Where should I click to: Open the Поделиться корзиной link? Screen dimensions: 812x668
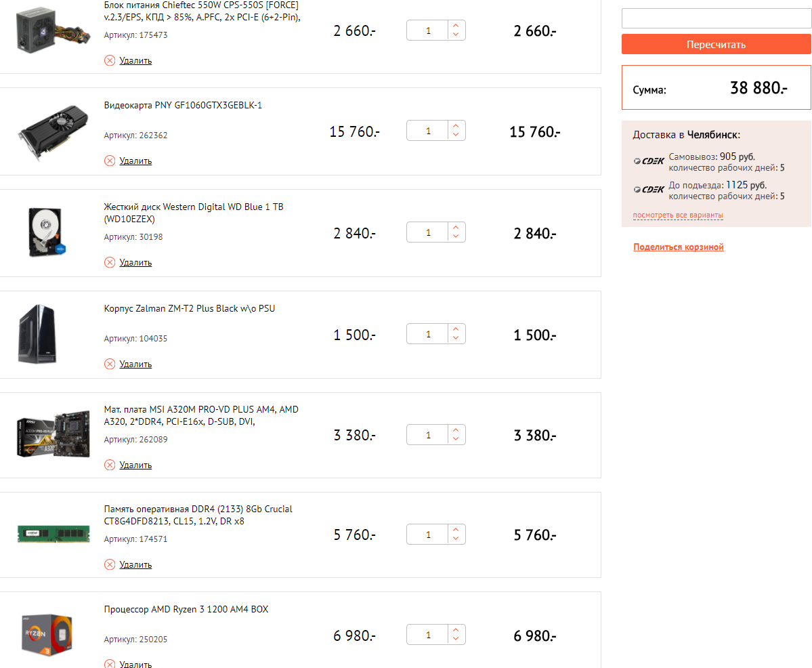click(679, 247)
